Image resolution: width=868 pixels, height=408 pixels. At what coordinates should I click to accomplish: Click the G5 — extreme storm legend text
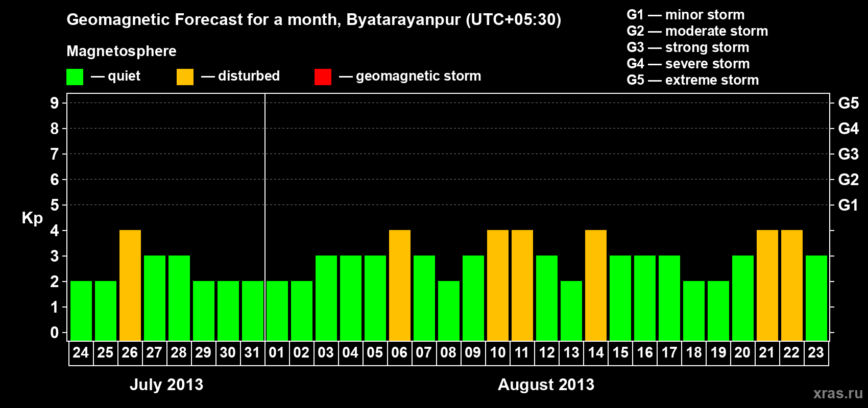click(x=693, y=80)
